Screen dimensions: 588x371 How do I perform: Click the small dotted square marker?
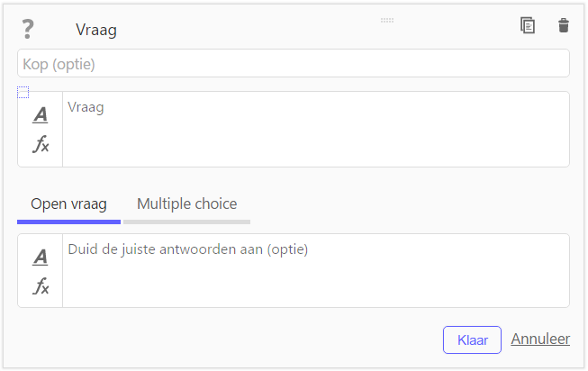tap(23, 92)
